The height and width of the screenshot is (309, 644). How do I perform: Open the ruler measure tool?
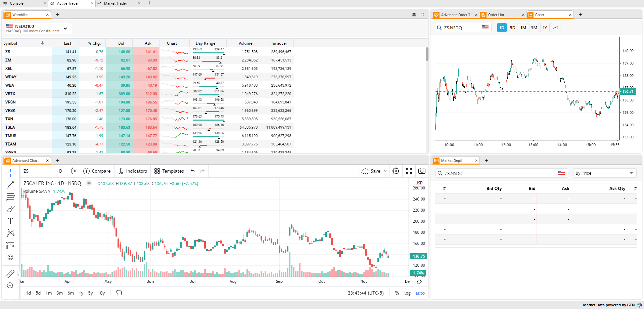pos(10,274)
